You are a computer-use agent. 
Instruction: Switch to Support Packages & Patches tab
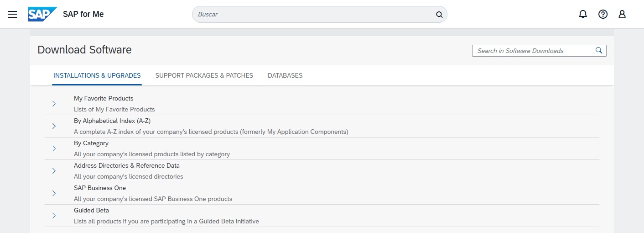click(x=204, y=75)
